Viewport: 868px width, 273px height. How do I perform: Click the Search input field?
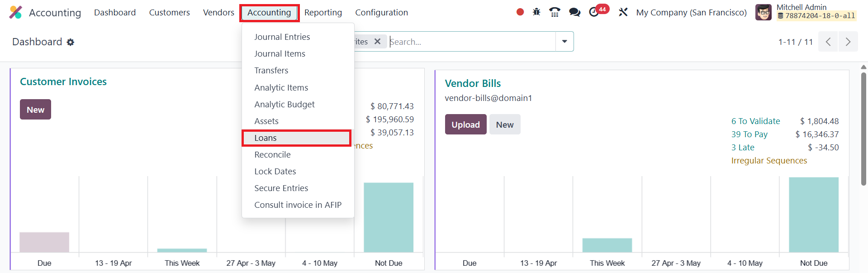coord(470,42)
